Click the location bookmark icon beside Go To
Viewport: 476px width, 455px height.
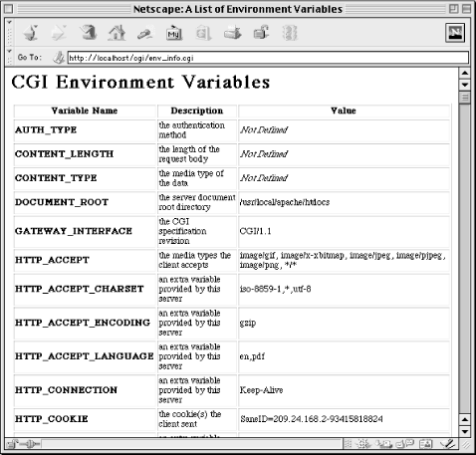[59, 58]
